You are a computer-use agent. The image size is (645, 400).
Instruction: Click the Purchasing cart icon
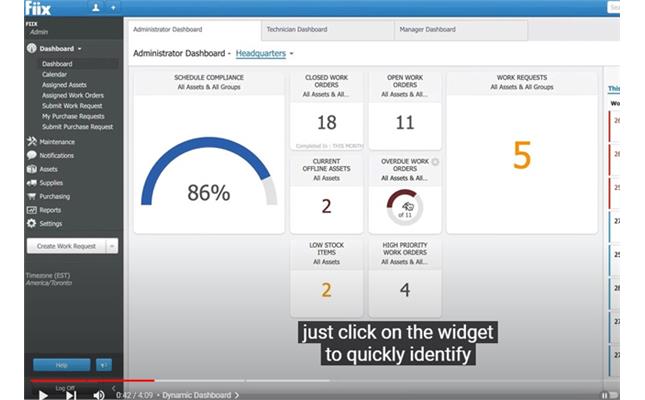tap(32, 196)
